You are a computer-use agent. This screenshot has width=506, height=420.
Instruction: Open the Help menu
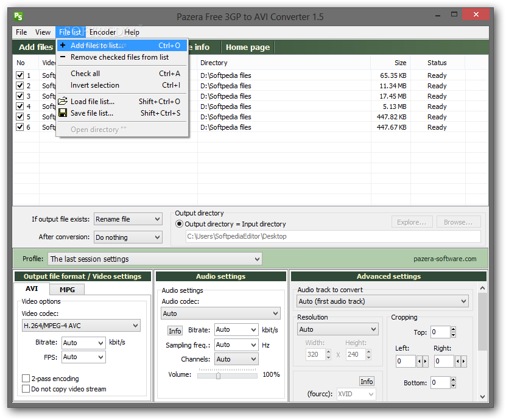click(132, 32)
